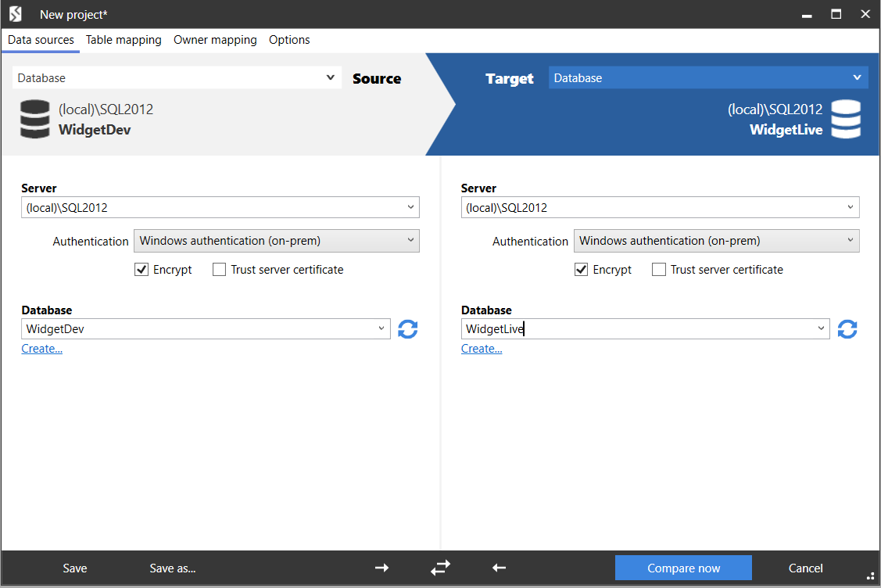881x588 pixels.
Task: Enable target Trust server certificate
Action: coord(659,270)
